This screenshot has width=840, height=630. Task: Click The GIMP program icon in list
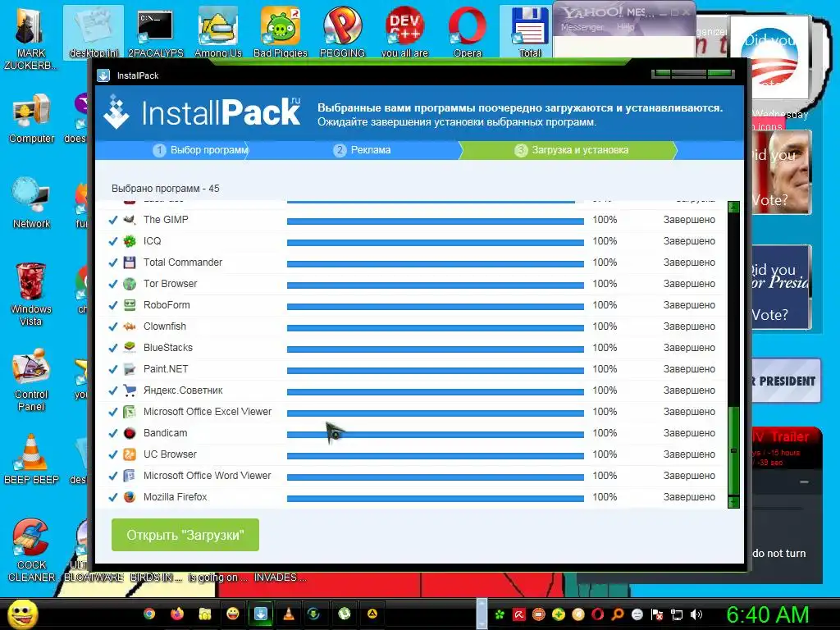129,220
